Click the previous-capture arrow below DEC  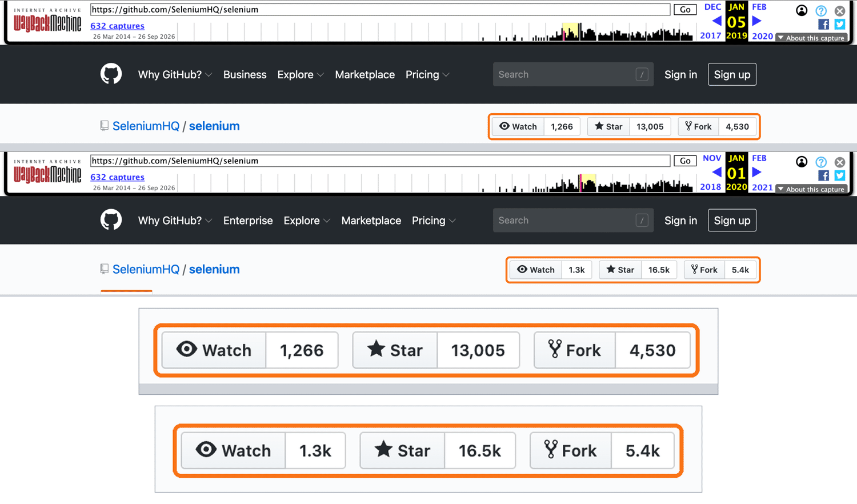coord(716,21)
